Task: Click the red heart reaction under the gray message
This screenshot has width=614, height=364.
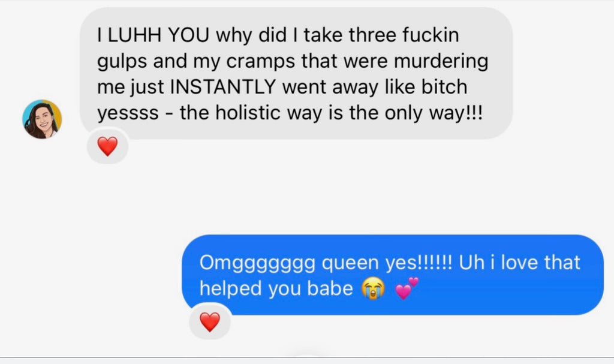Action: pos(108,146)
